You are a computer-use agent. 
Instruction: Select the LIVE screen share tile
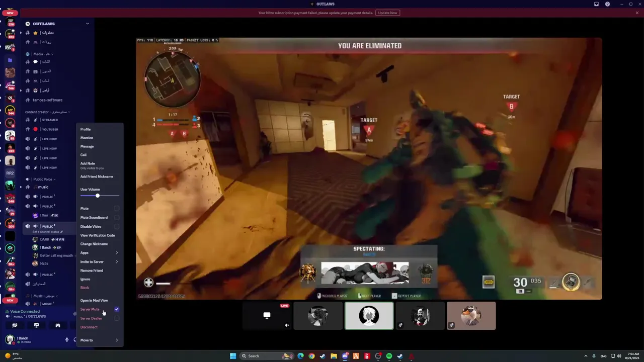click(267, 316)
